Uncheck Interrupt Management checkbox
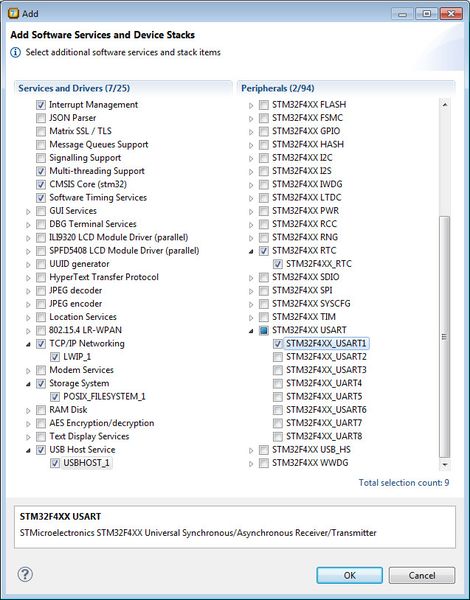The image size is (470, 600). tap(41, 105)
